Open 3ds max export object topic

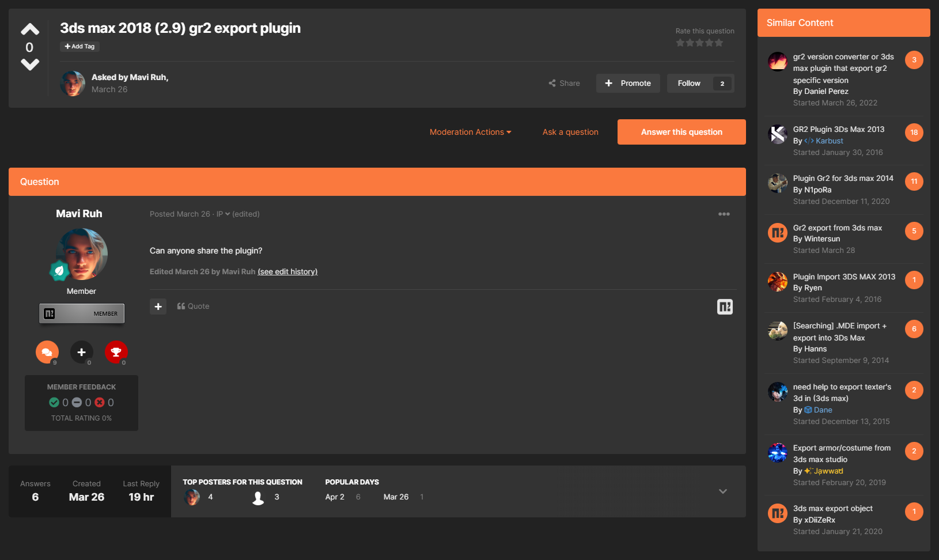(x=833, y=508)
